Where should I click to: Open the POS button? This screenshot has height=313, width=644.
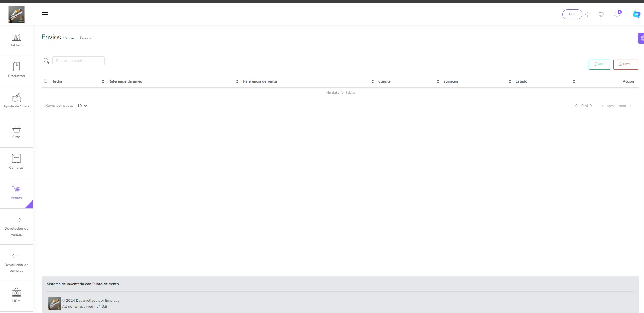click(x=572, y=14)
